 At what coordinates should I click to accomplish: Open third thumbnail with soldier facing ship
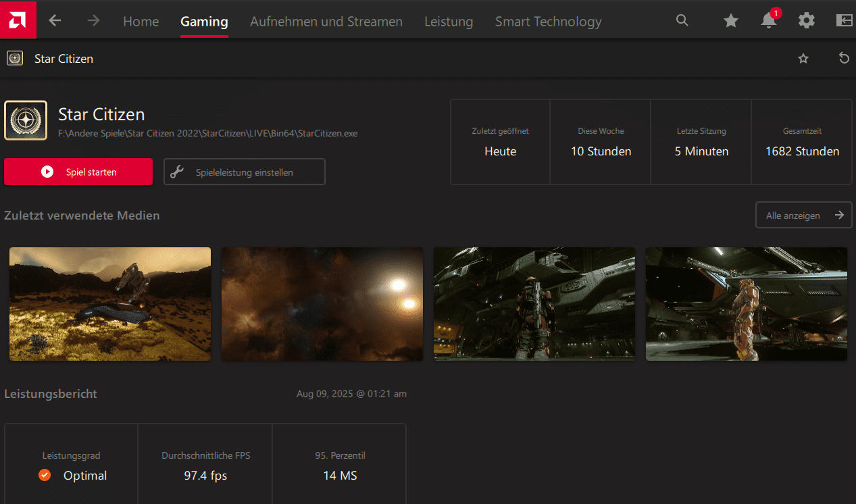click(534, 303)
